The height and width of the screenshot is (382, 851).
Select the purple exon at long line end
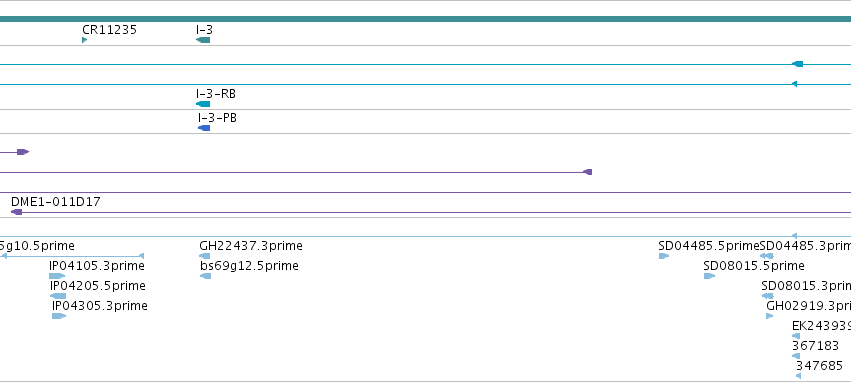(588, 172)
